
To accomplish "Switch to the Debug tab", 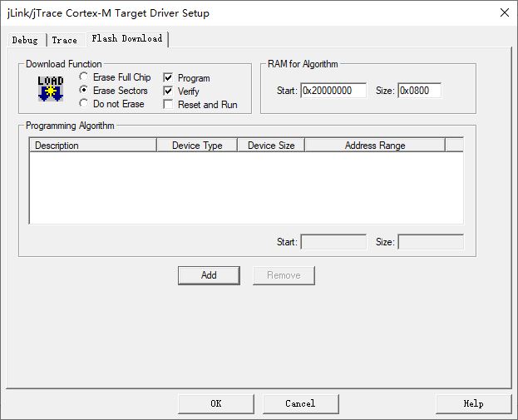I will tap(26, 40).
